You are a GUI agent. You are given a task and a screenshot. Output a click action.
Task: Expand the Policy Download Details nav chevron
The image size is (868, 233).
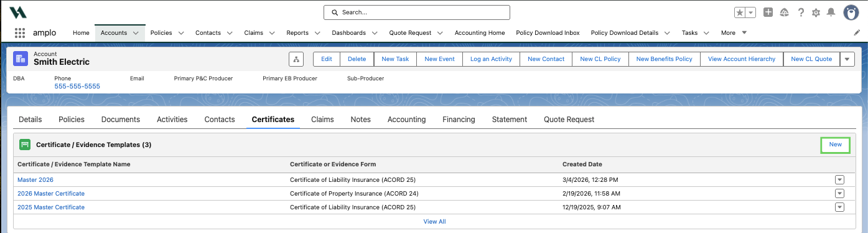(x=667, y=33)
